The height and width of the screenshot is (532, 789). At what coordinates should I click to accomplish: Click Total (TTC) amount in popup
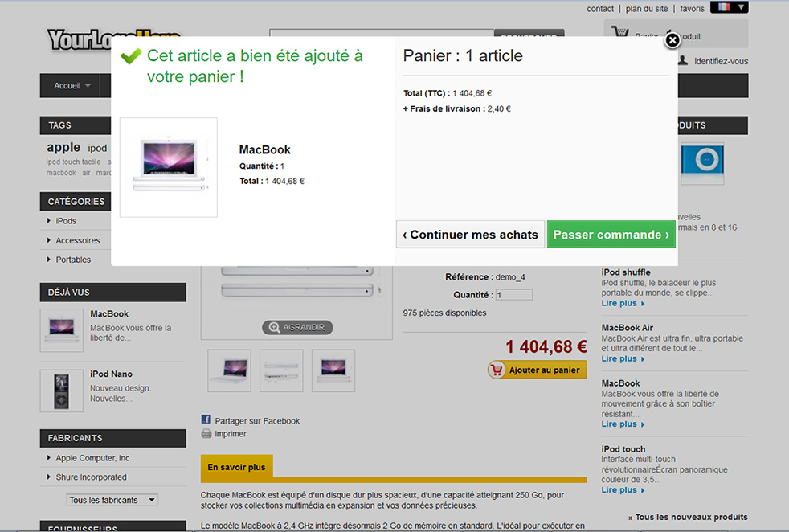tap(472, 93)
